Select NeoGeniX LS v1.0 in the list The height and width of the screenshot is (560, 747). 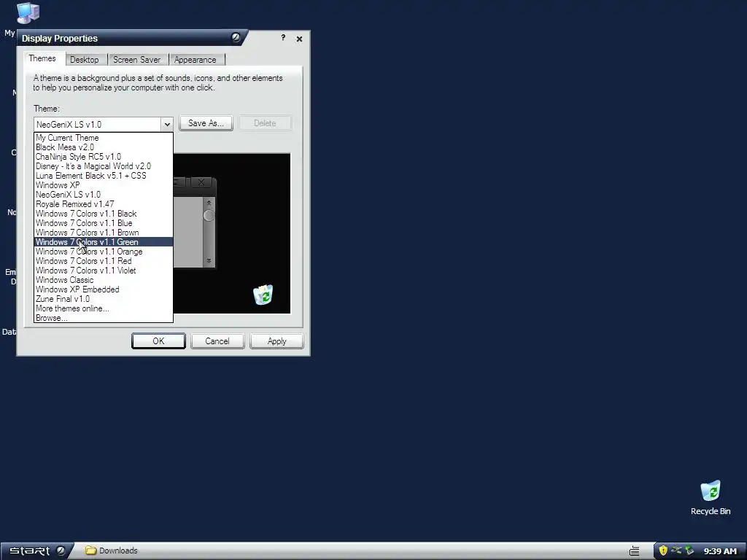click(104, 195)
